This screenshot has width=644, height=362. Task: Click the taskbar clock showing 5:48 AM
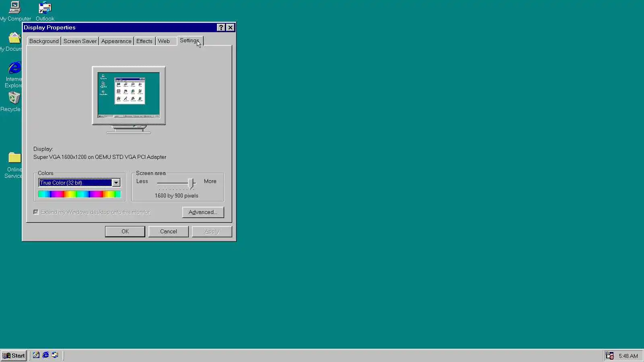tap(628, 356)
